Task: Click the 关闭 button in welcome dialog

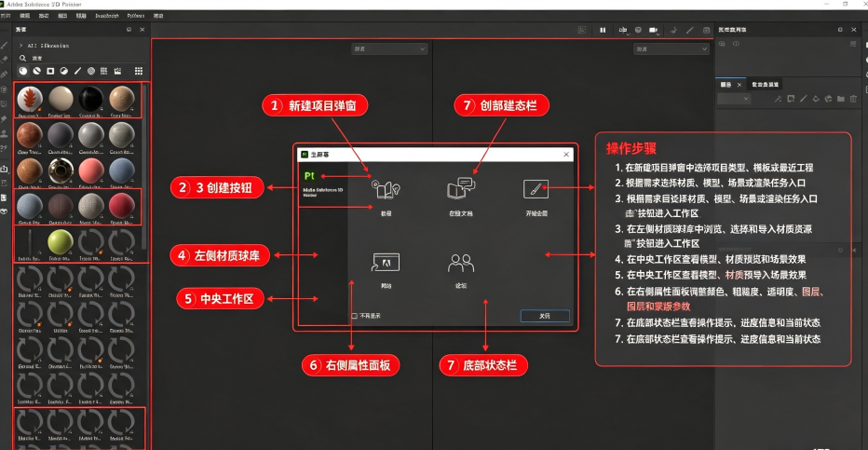Action: click(x=545, y=316)
